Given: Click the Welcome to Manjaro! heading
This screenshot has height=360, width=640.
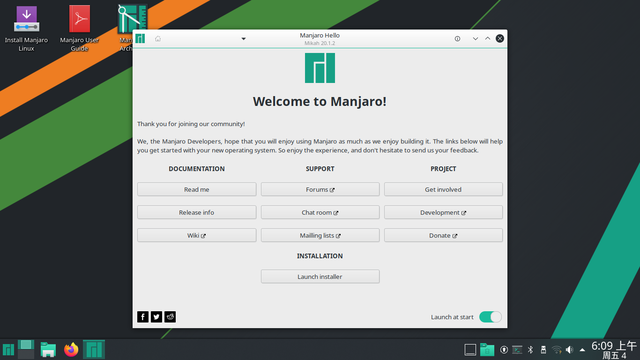Looking at the screenshot, I should click(x=320, y=101).
